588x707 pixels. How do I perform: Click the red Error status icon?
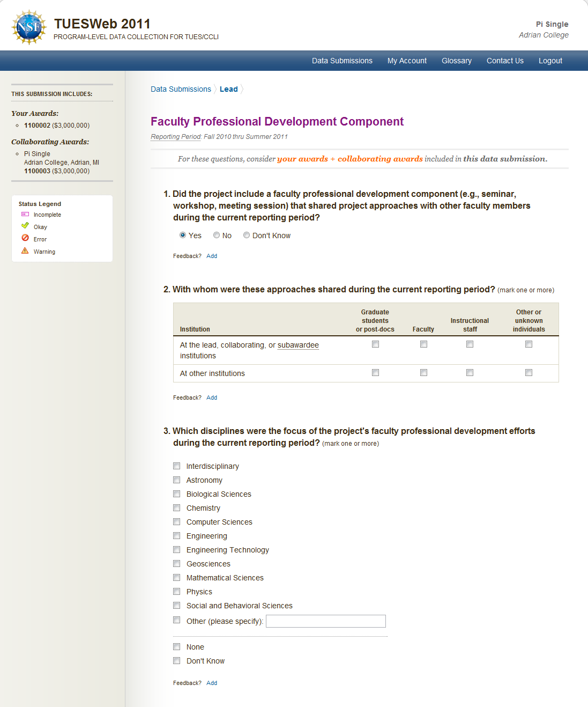[x=25, y=238]
